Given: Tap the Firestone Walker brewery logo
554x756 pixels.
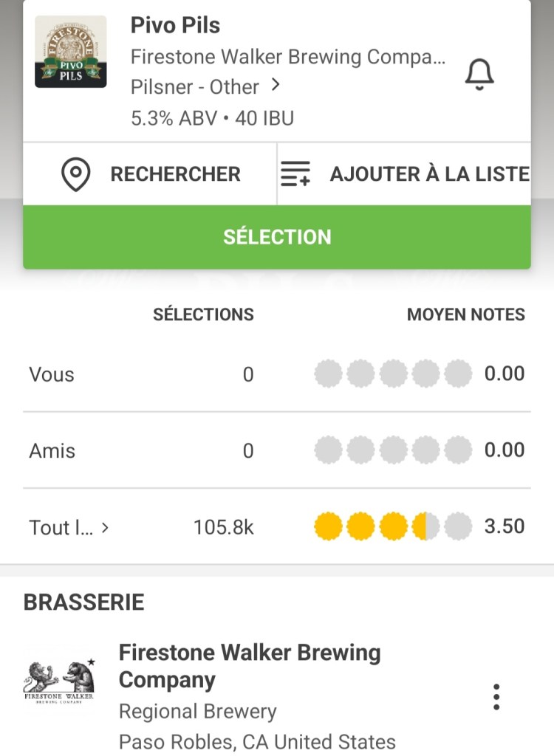Looking at the screenshot, I should 61,680.
